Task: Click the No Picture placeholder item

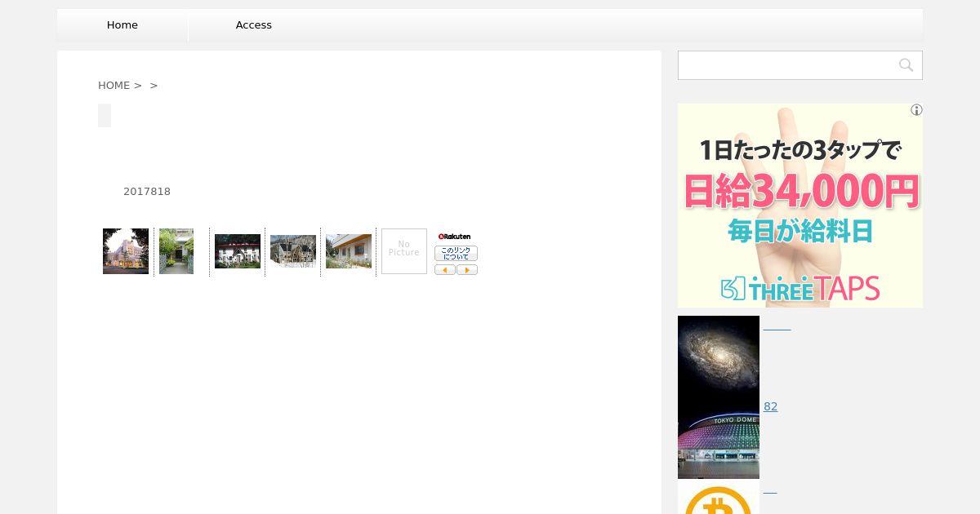Action: click(404, 251)
